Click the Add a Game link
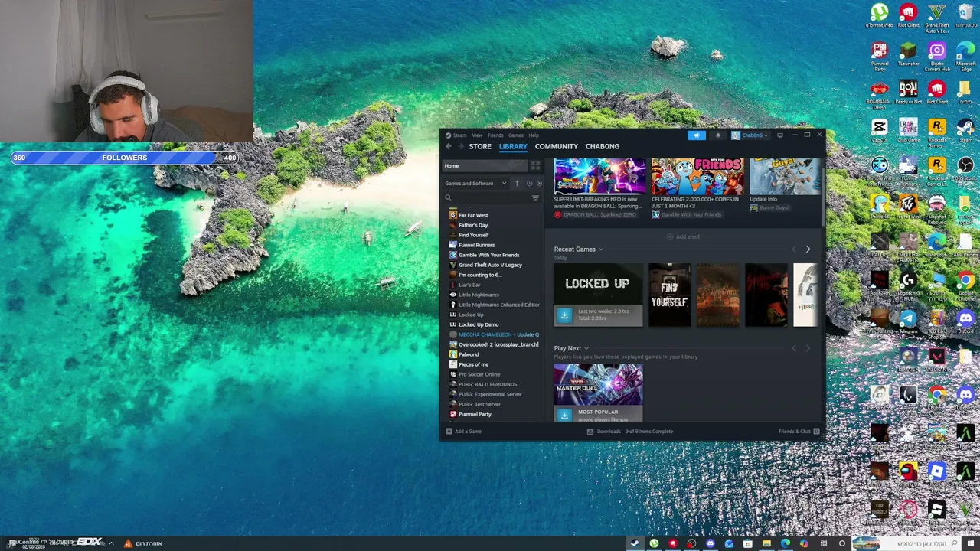Viewport: 980px width, 551px height. point(468,432)
